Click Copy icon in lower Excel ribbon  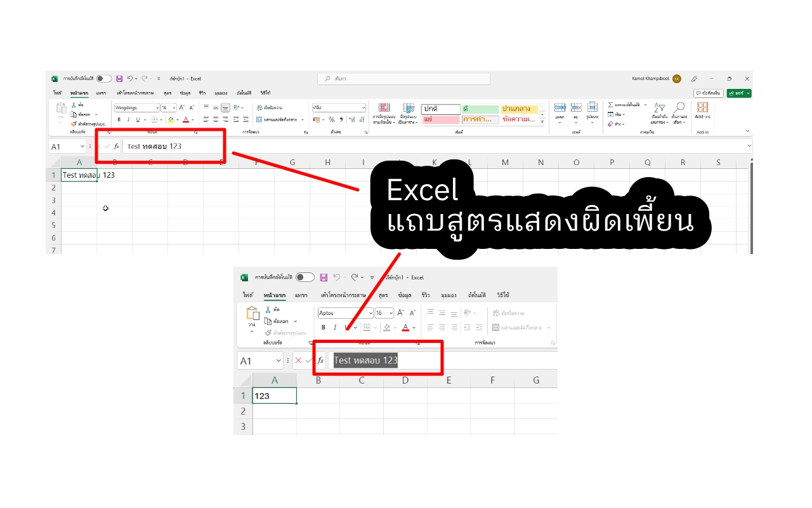[x=268, y=321]
